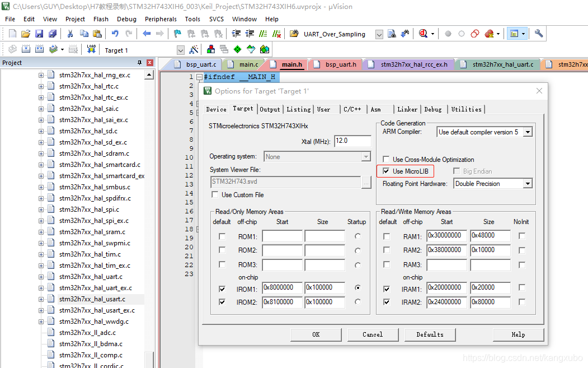The height and width of the screenshot is (368, 588).
Task: Click the Cancel button
Action: pos(373,334)
